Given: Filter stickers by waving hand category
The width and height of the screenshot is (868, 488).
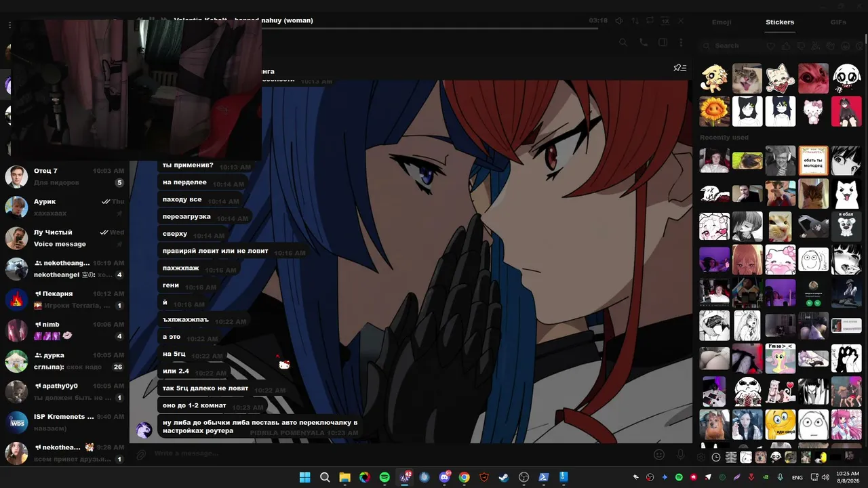Looking at the screenshot, I should pyautogui.click(x=831, y=46).
